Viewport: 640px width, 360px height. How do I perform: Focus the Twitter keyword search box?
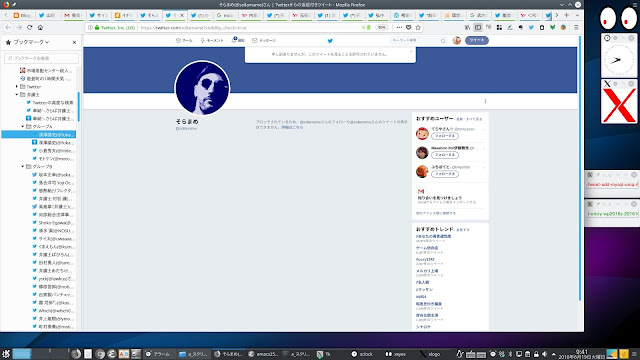pyautogui.click(x=418, y=40)
